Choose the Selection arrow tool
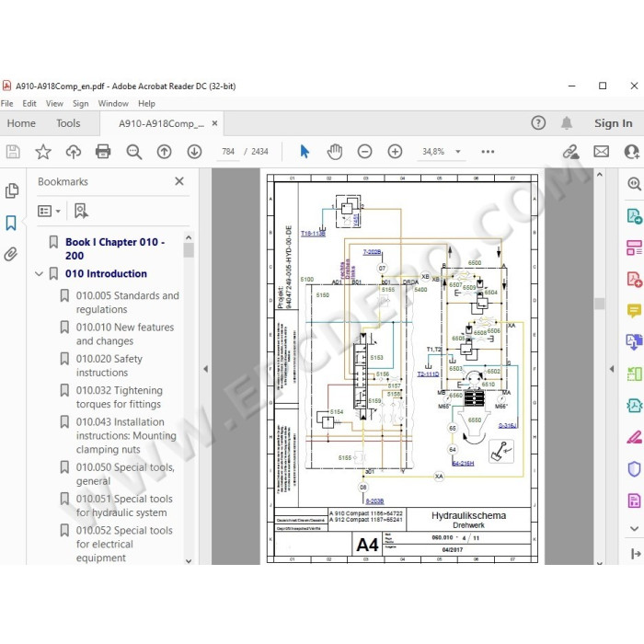The image size is (644, 644). pos(305,152)
